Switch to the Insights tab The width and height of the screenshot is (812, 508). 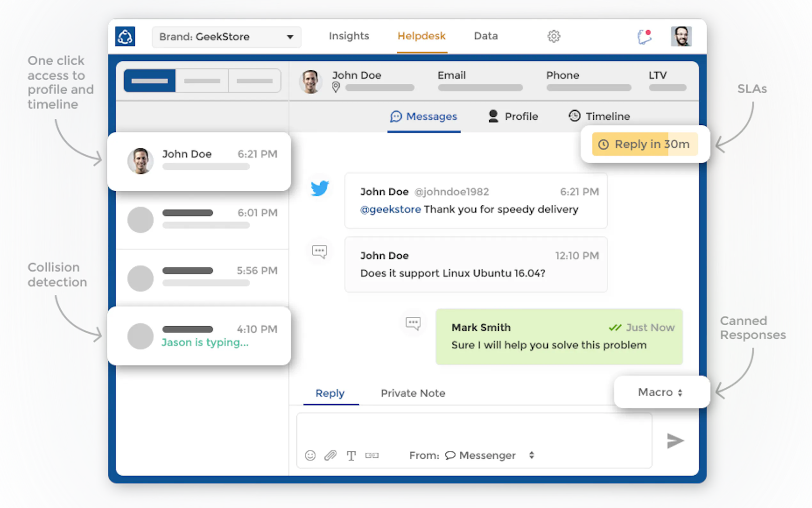(x=349, y=36)
